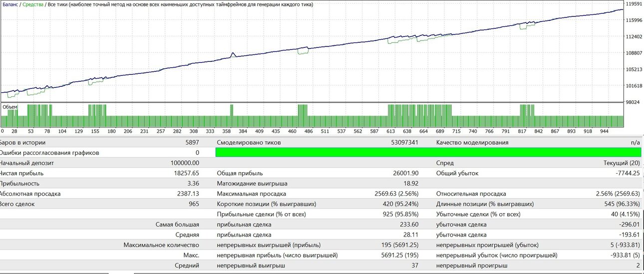Click the '420 (95.24%)' short positions value
644x274 pixels.
(x=400, y=204)
